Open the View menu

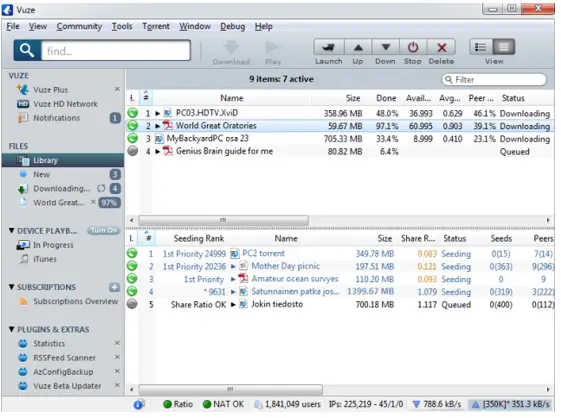coord(38,26)
